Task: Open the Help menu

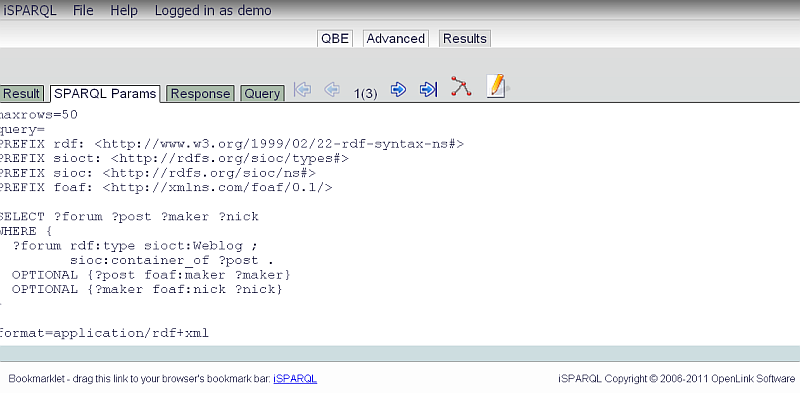Action: point(124,10)
